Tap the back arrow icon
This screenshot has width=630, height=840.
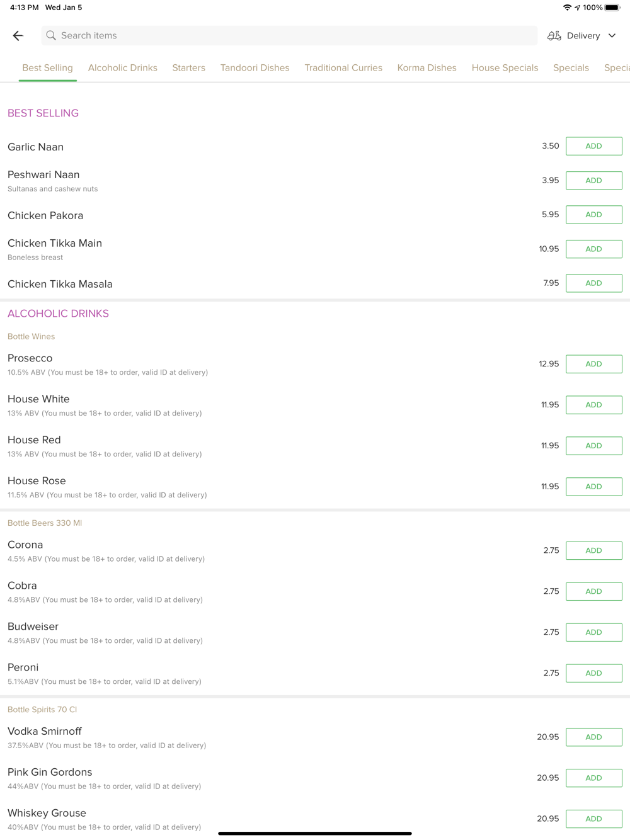pyautogui.click(x=18, y=36)
